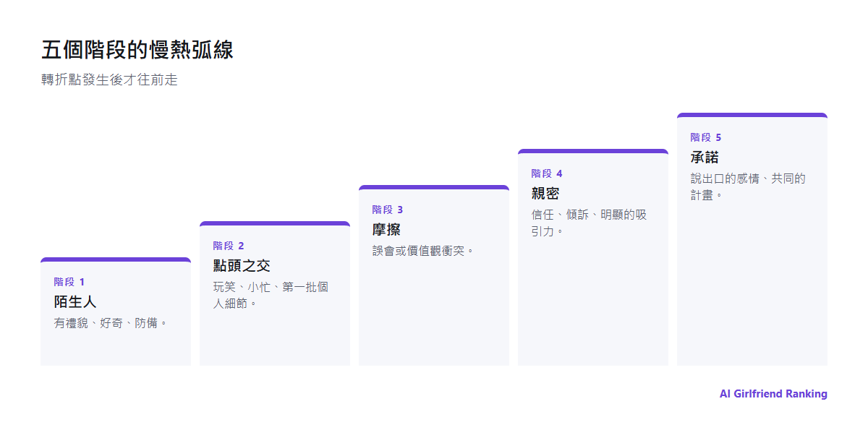
Task: Open the AI Girlfriend Ranking link
Action: click(773, 394)
